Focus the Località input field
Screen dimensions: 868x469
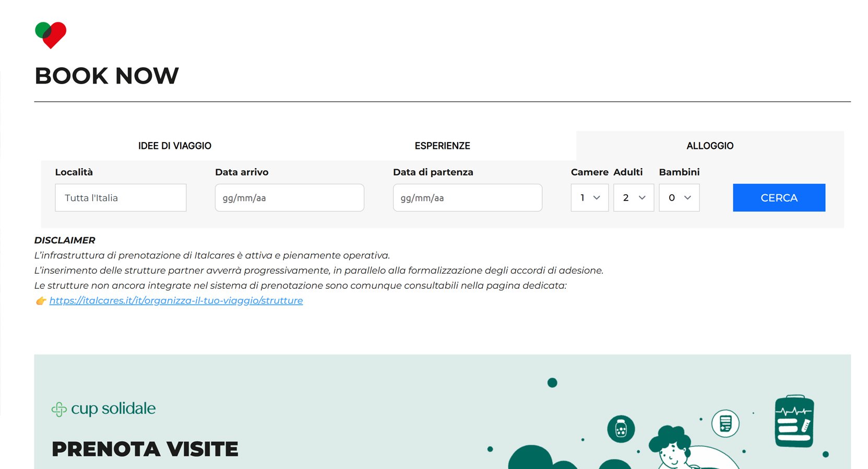[121, 197]
